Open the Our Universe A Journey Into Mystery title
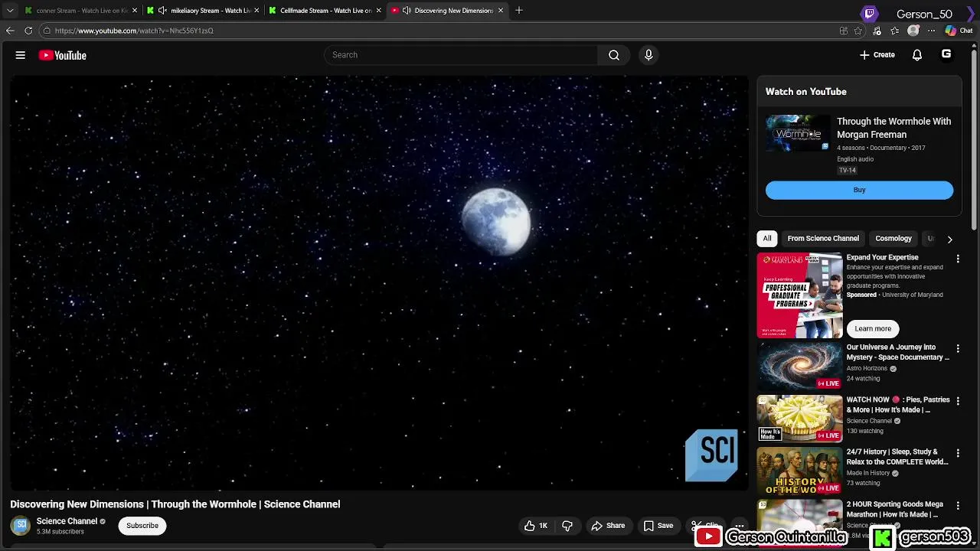This screenshot has height=551, width=980. 898,352
